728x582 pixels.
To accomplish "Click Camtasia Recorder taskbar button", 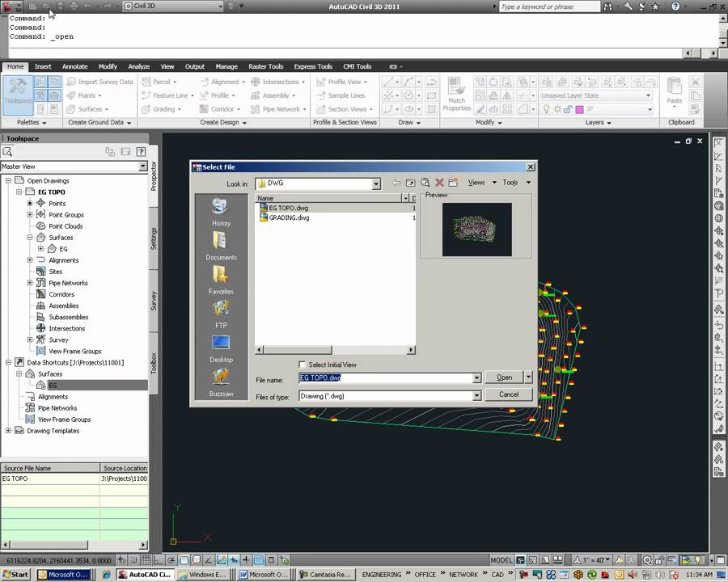I will (325, 575).
